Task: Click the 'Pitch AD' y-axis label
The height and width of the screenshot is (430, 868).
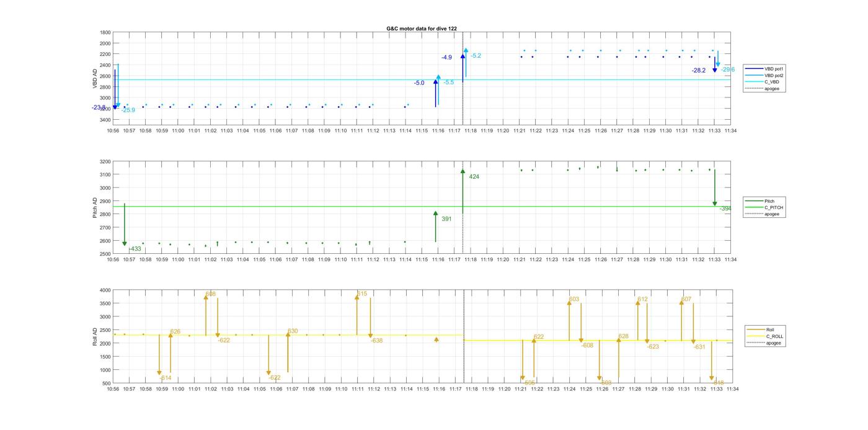Action: pyautogui.click(x=95, y=208)
